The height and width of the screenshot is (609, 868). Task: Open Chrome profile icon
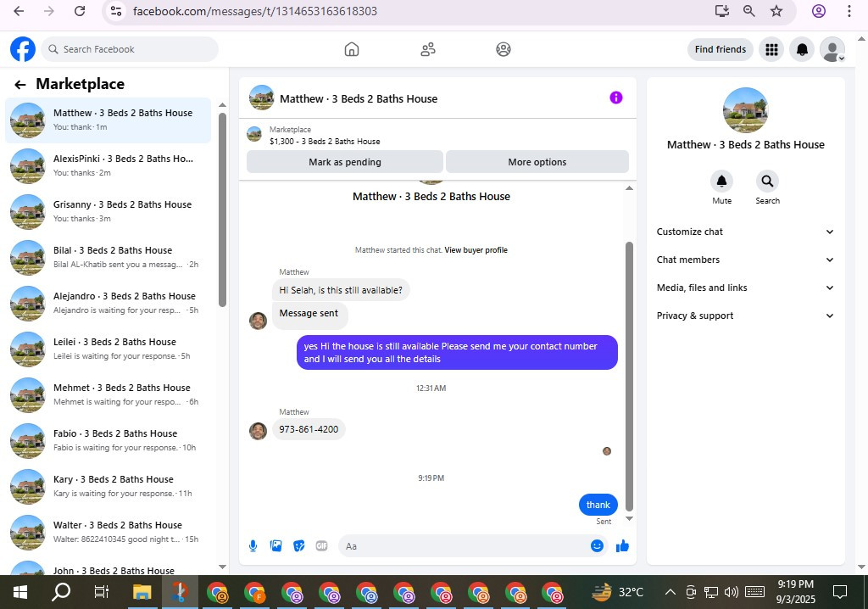pos(819,11)
